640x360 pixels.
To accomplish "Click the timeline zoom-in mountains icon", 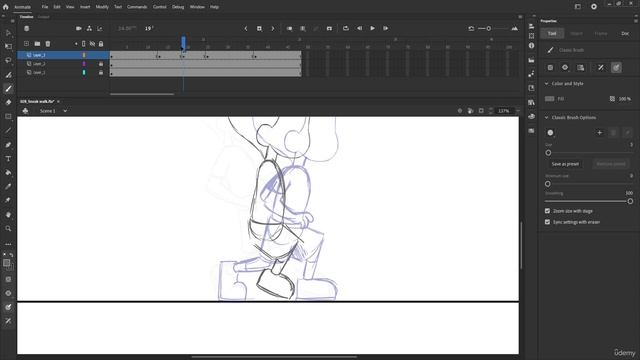I will point(515,29).
